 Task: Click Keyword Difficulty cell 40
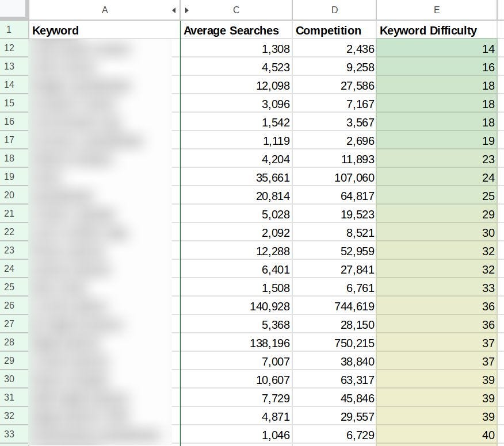point(437,435)
